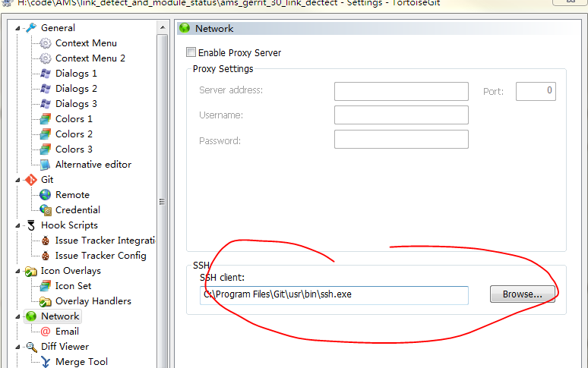Click the Network green globe tree icon
The image size is (588, 368).
[x=31, y=316]
